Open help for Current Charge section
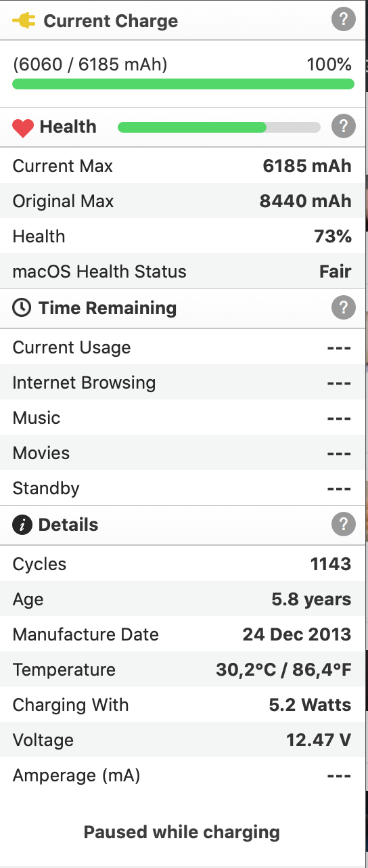 [343, 20]
